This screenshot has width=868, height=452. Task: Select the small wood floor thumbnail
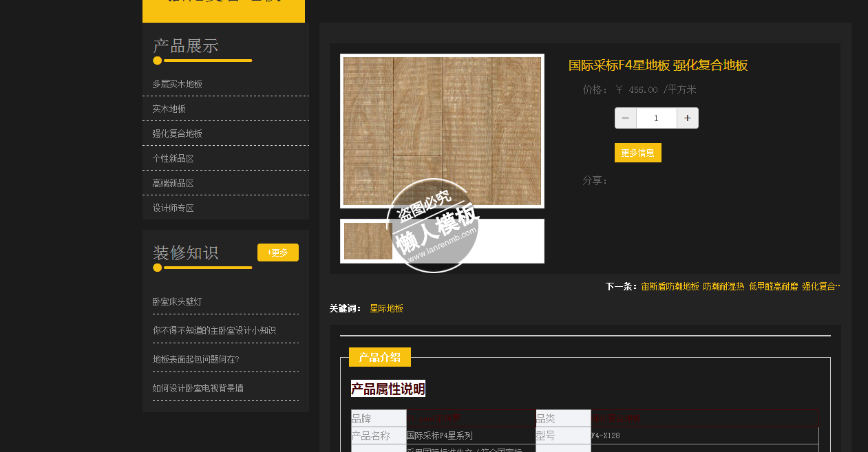[368, 241]
